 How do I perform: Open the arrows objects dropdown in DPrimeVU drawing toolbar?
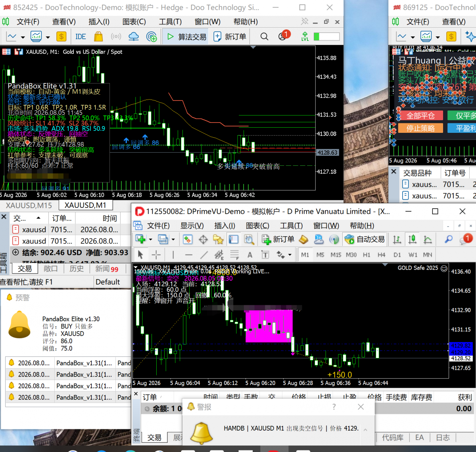point(290,255)
